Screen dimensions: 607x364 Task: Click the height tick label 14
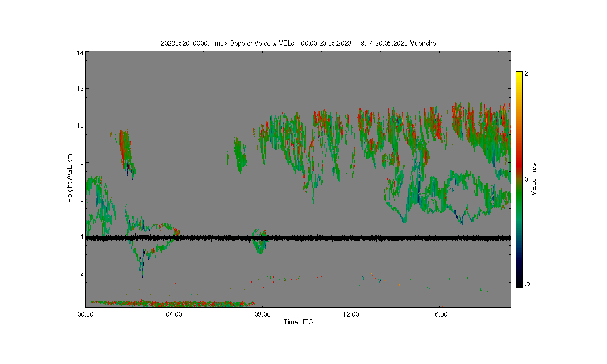pos(81,53)
